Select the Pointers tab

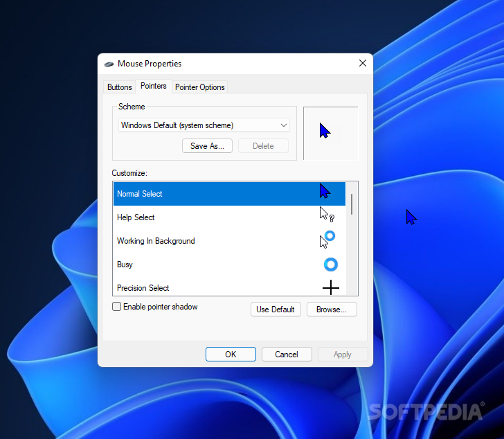153,86
